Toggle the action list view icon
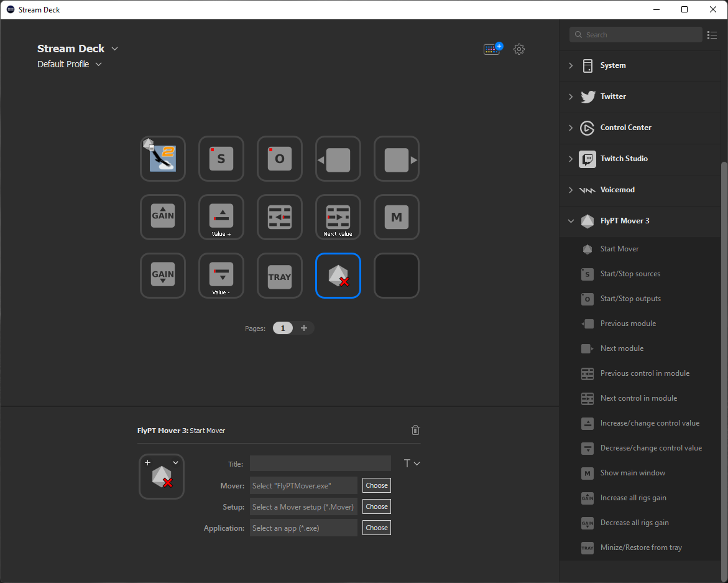This screenshot has height=583, width=728. coord(712,35)
